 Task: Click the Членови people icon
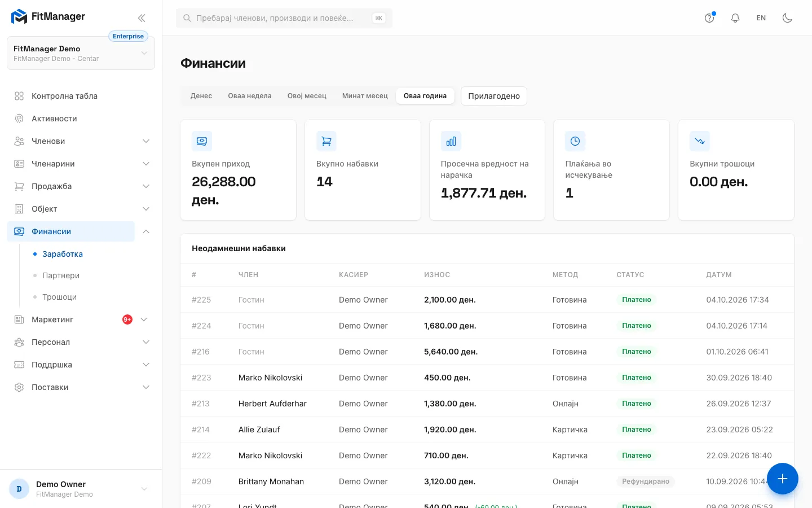pos(19,141)
